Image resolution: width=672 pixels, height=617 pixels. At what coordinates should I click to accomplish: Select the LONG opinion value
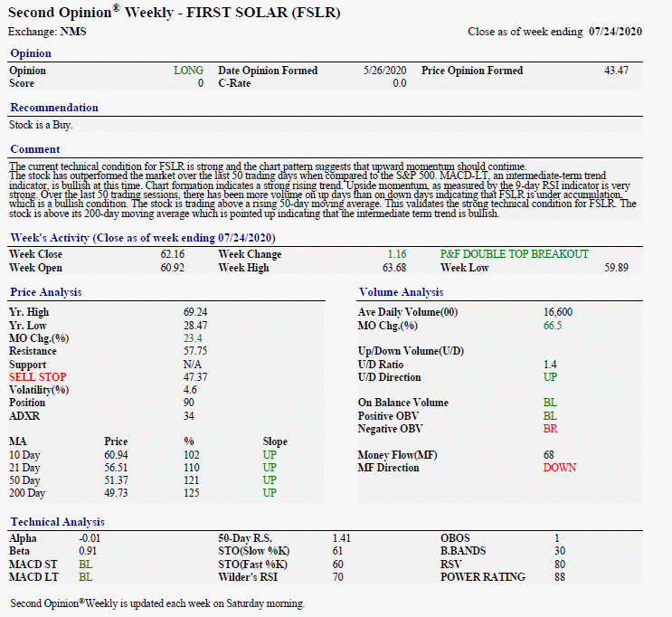[188, 71]
